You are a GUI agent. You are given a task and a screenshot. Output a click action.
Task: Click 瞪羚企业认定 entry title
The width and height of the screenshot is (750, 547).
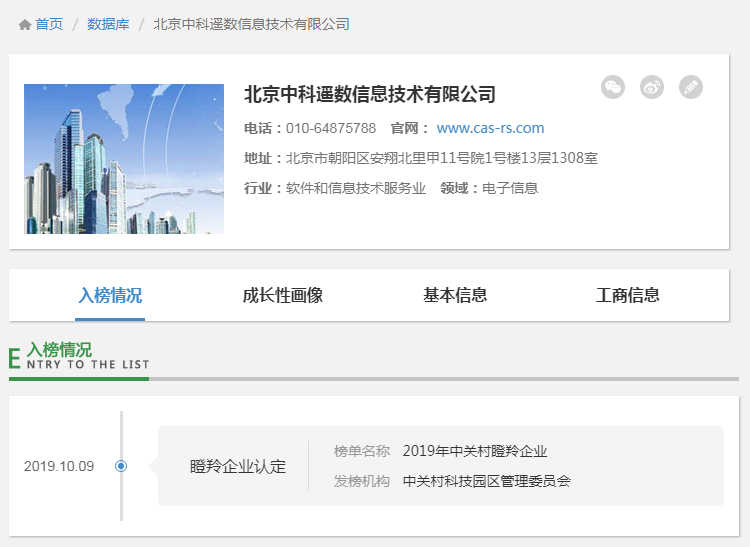tap(238, 466)
